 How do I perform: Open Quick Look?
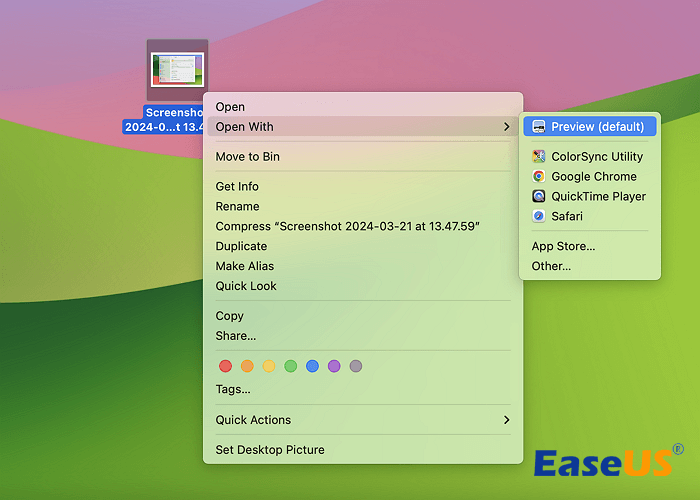click(x=363, y=286)
